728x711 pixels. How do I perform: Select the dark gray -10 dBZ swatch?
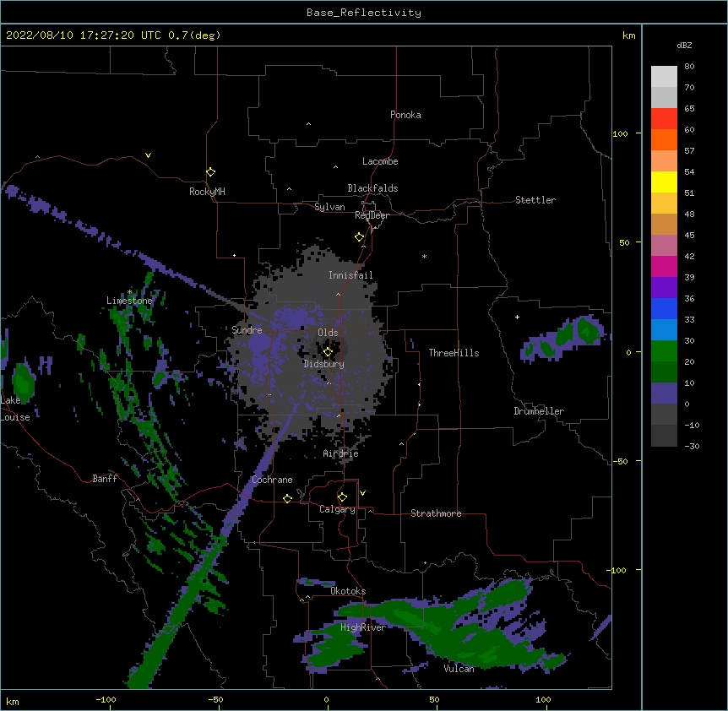(x=664, y=436)
